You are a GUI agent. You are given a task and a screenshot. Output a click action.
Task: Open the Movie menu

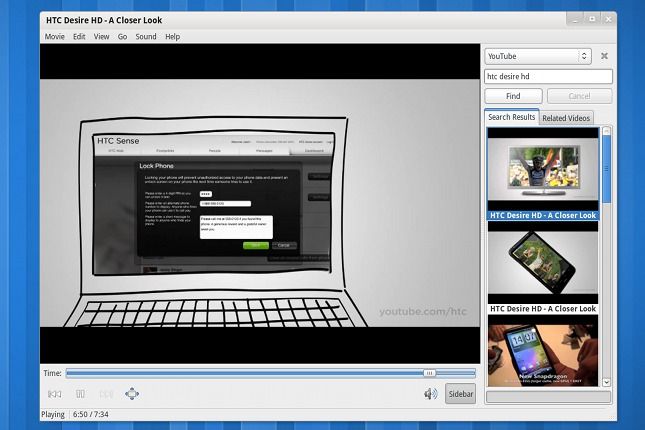tap(54, 37)
